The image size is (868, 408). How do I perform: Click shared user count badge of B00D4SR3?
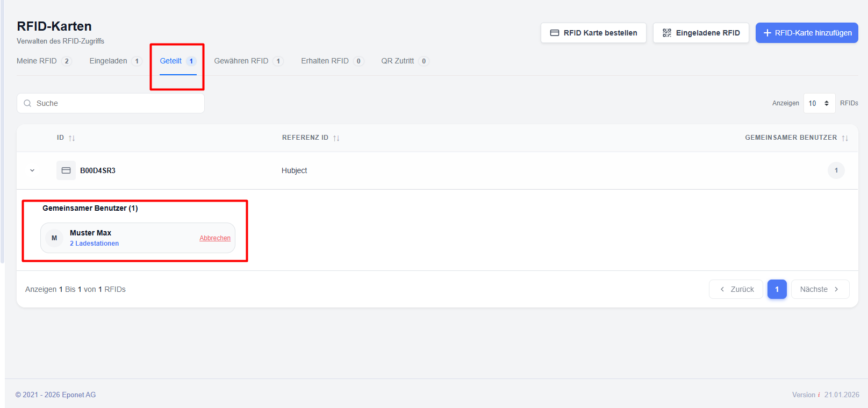836,170
